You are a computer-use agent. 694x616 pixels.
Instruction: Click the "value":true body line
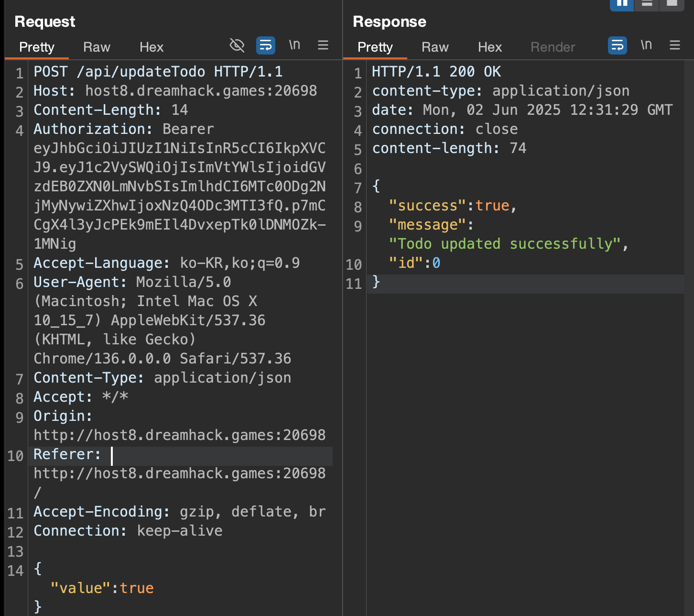tap(102, 588)
